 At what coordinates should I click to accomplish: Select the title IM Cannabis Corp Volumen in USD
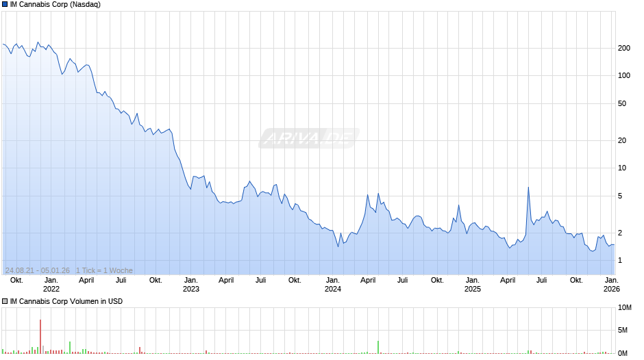[66, 301]
